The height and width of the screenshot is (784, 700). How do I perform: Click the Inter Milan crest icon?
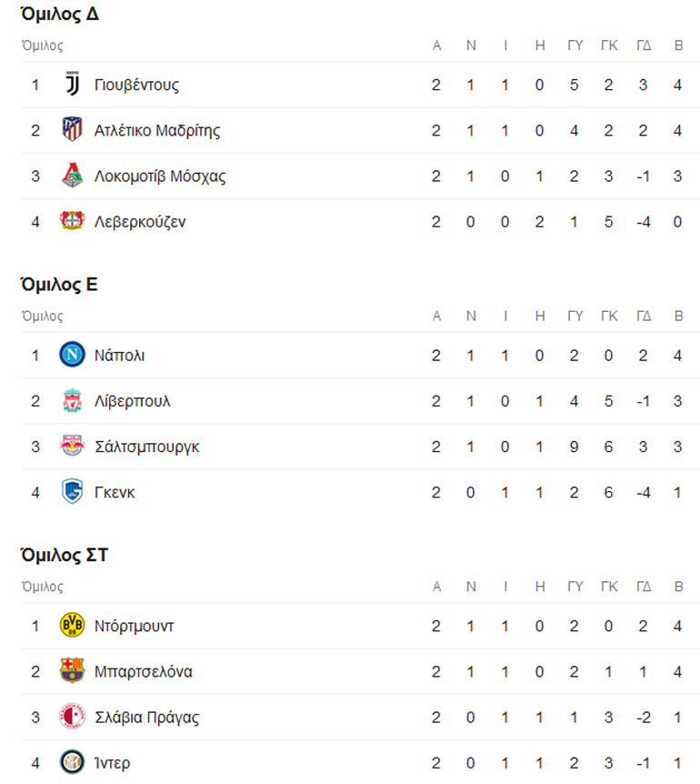pos(72,762)
